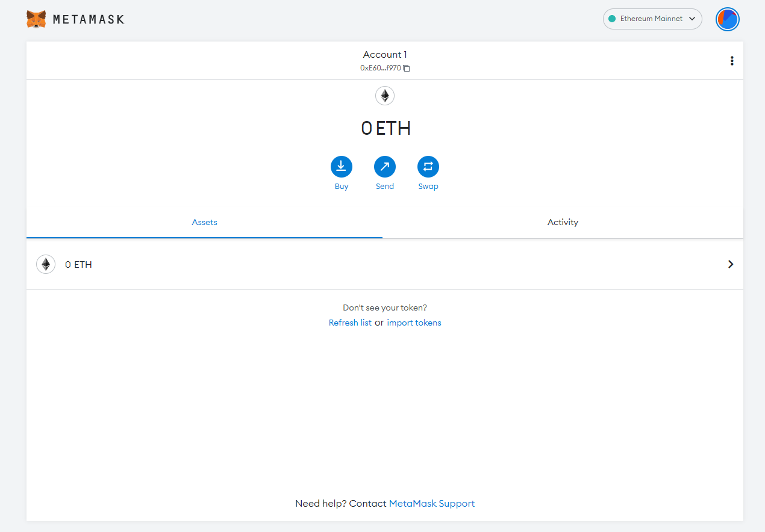The height and width of the screenshot is (532, 765).
Task: Open the three-dot account options menu
Action: click(x=731, y=61)
